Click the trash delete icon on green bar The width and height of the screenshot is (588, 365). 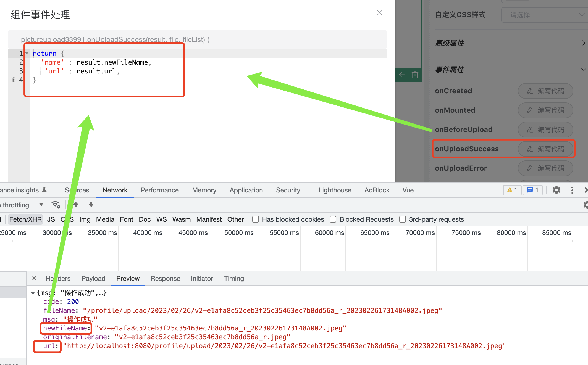click(x=415, y=75)
